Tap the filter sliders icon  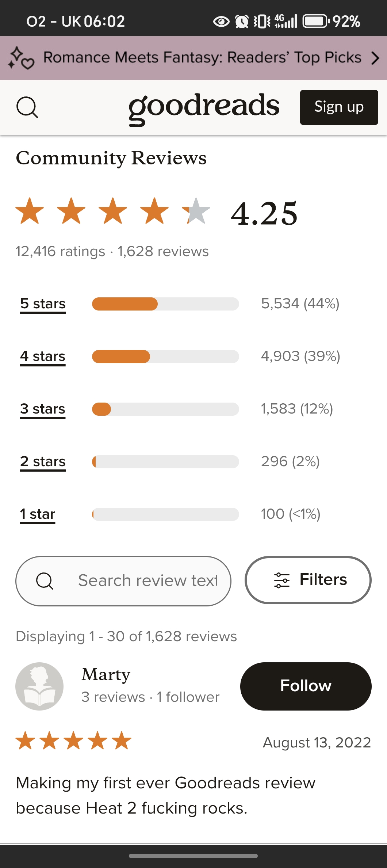[x=281, y=580]
